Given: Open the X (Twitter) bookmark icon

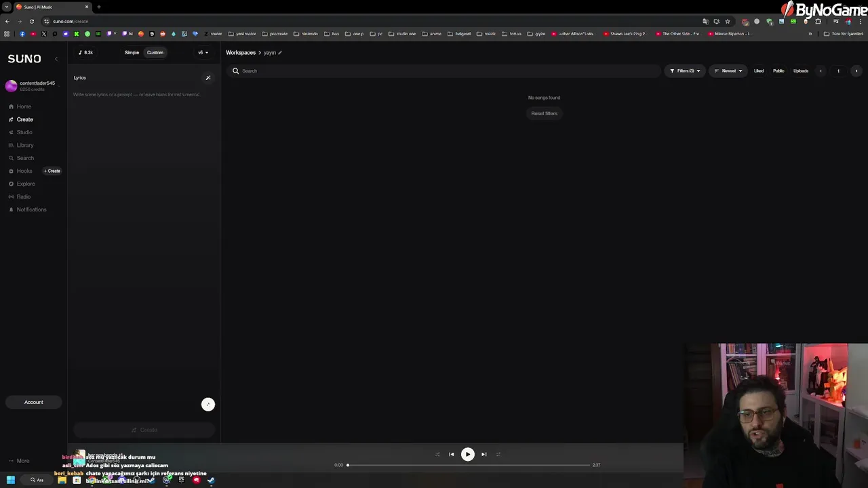Looking at the screenshot, I should point(44,34).
